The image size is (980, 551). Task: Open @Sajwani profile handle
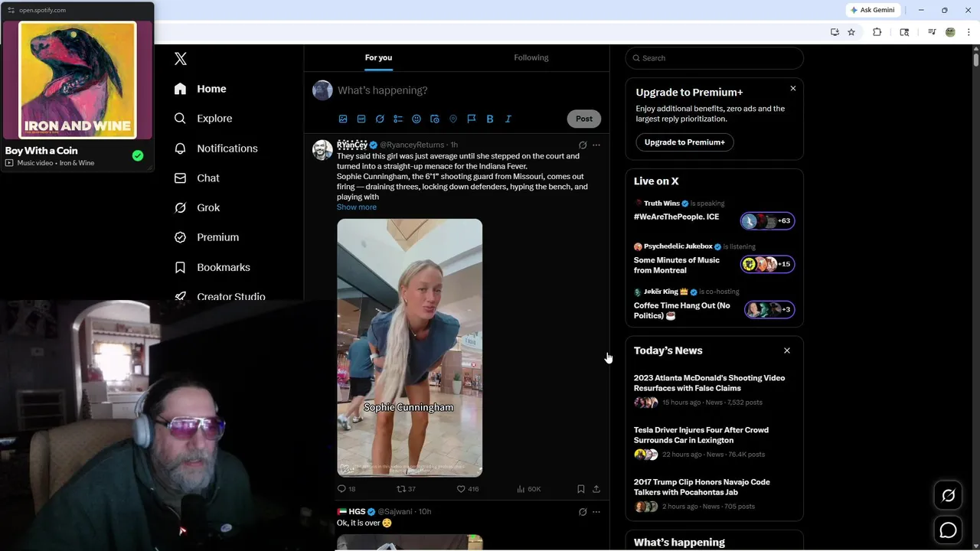(395, 512)
